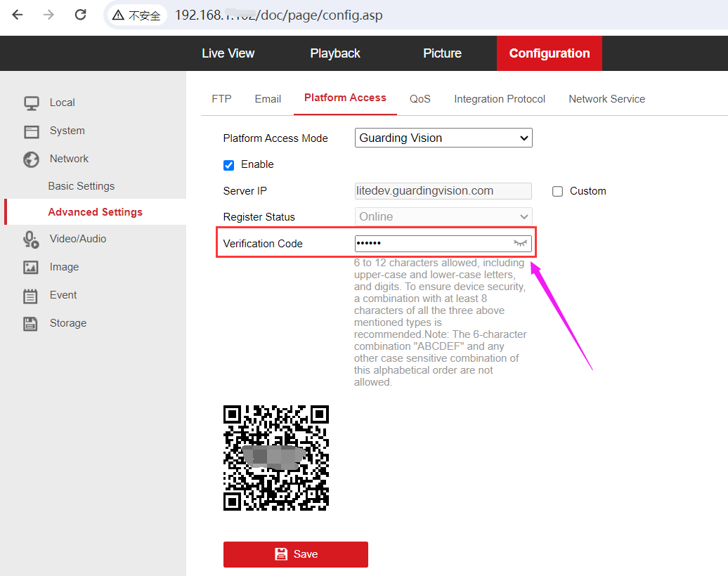The image size is (728, 576).
Task: Open the Platform Access Mode dropdown
Action: 443,138
